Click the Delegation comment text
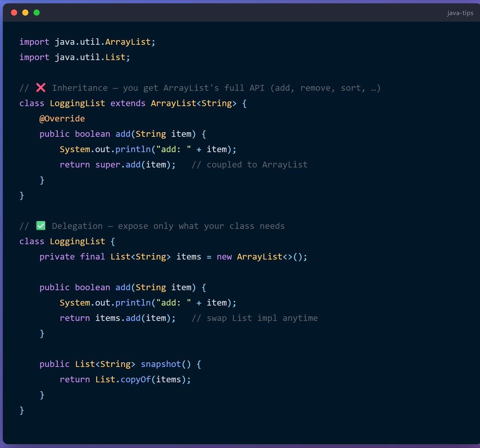480x448 pixels. coord(168,226)
